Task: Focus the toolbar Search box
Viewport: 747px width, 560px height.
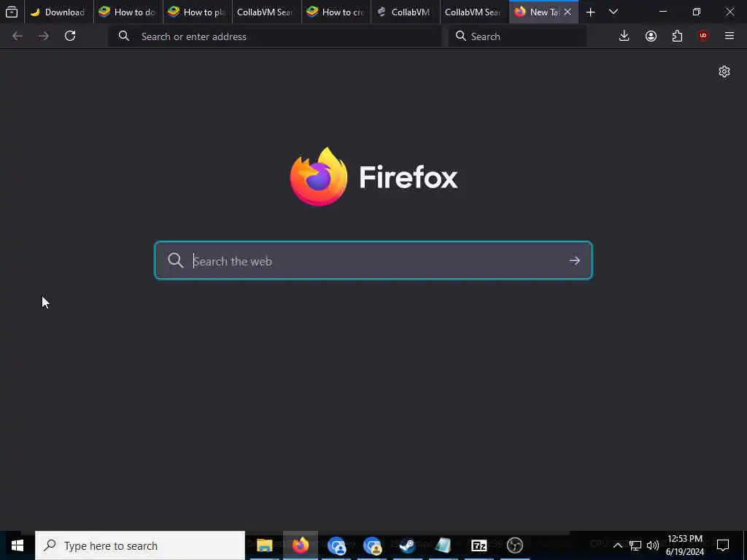Action: (x=517, y=36)
